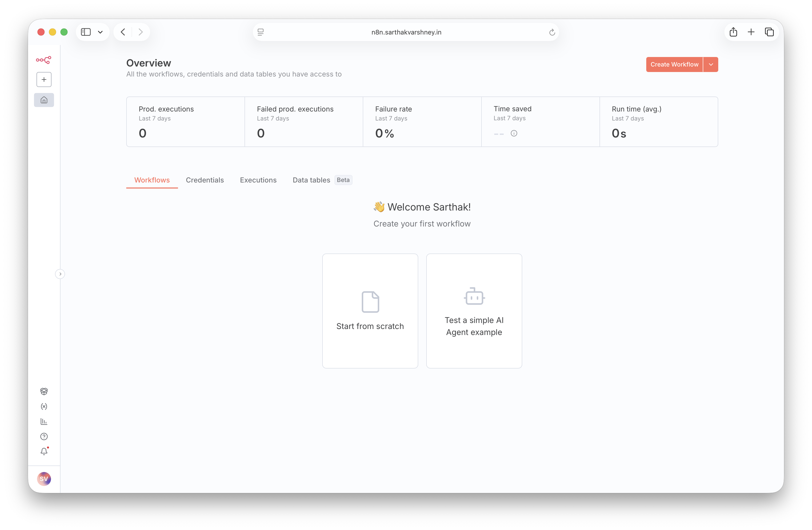
Task: Open the Safari sidebar options chevron
Action: click(x=100, y=32)
